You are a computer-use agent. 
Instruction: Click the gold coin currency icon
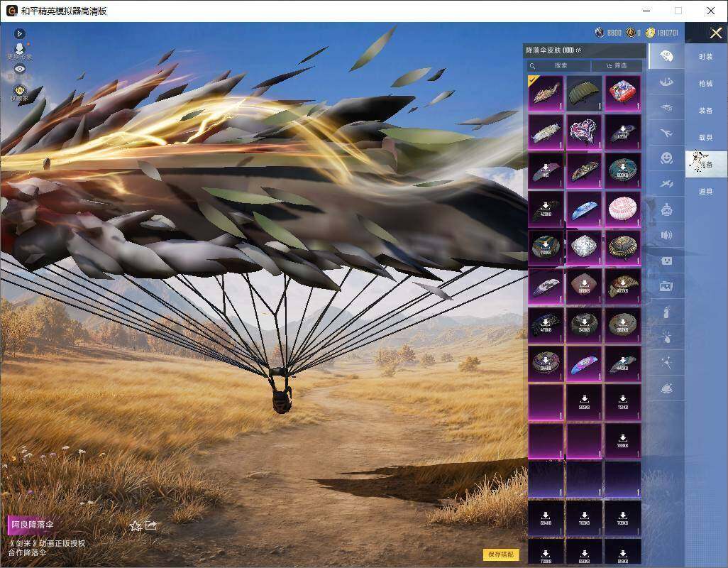click(650, 33)
